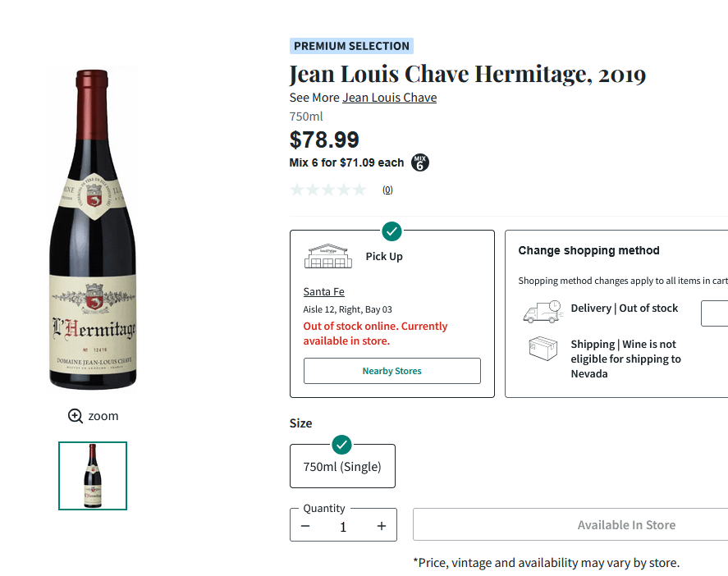Click the Mix 6 badge icon
The height and width of the screenshot is (576, 728).
420,162
